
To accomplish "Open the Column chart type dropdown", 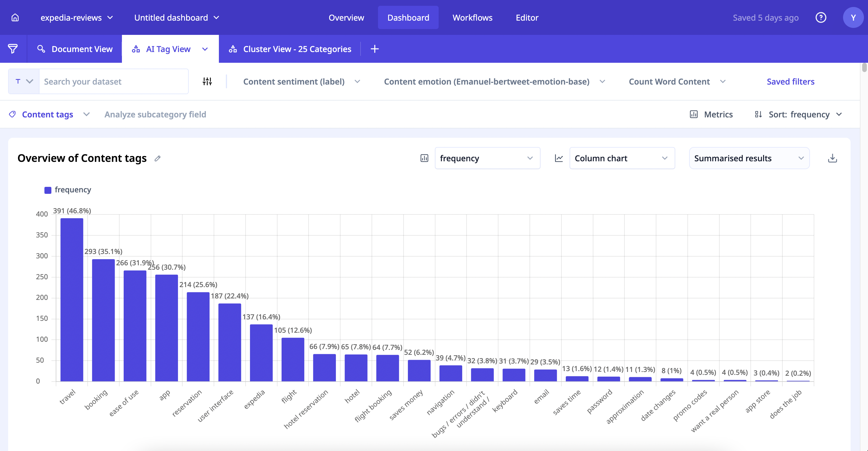I will 622,158.
